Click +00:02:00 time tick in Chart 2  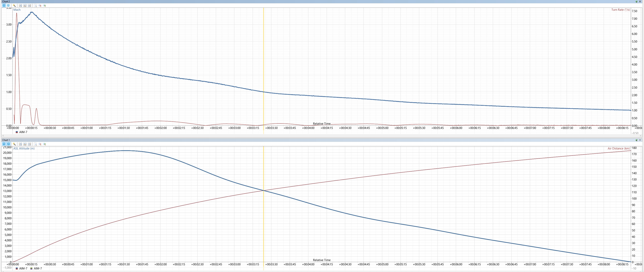(x=161, y=128)
